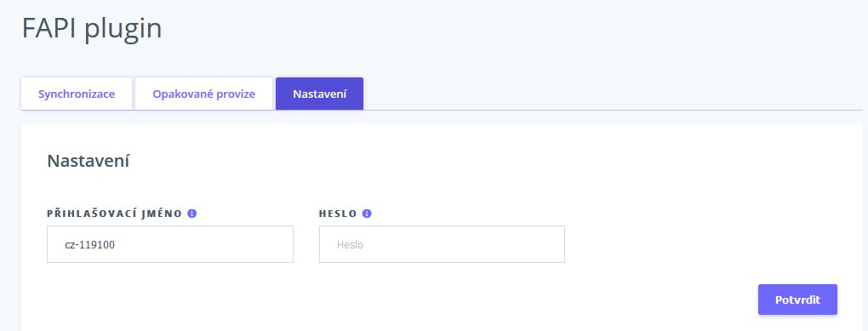
Task: Select the active Nastavení tab
Action: click(x=319, y=94)
